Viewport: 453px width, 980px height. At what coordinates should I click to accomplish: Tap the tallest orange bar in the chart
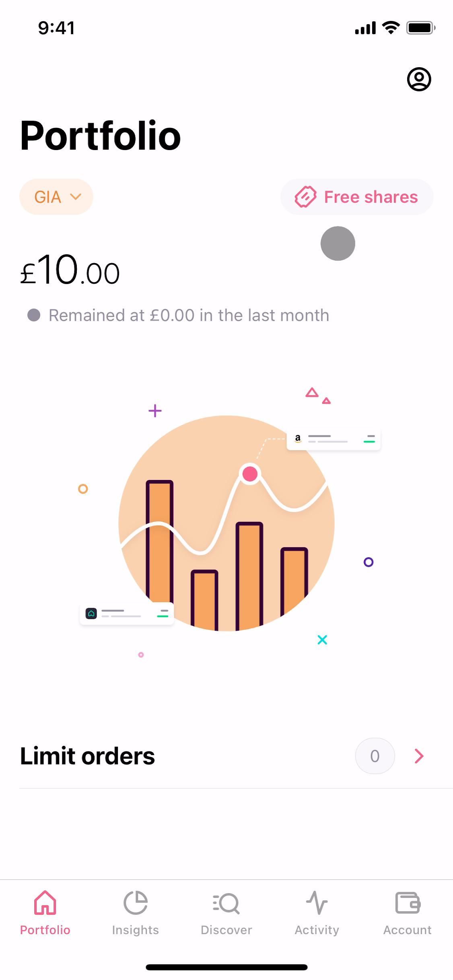pyautogui.click(x=160, y=539)
